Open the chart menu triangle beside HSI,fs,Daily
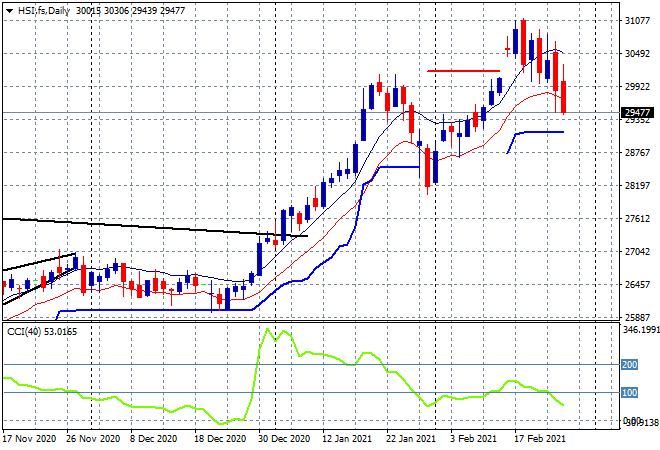The image size is (660, 450). point(9,11)
